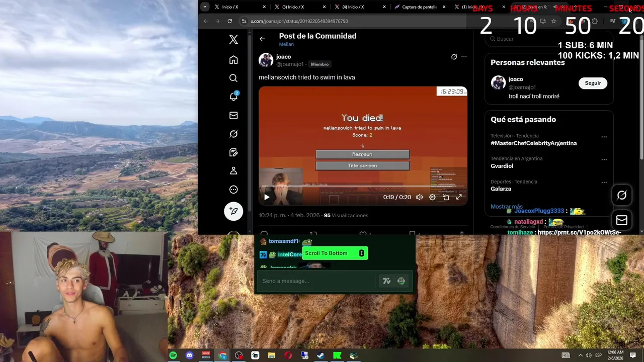
Task: Open Grok in X sidebar
Action: [x=233, y=134]
